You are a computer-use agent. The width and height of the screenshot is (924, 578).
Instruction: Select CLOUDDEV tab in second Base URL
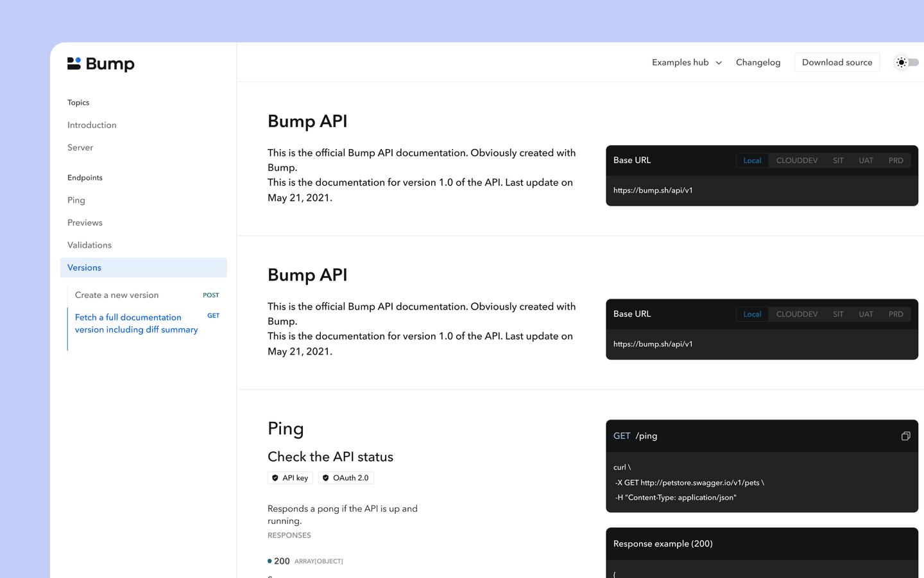[797, 314]
